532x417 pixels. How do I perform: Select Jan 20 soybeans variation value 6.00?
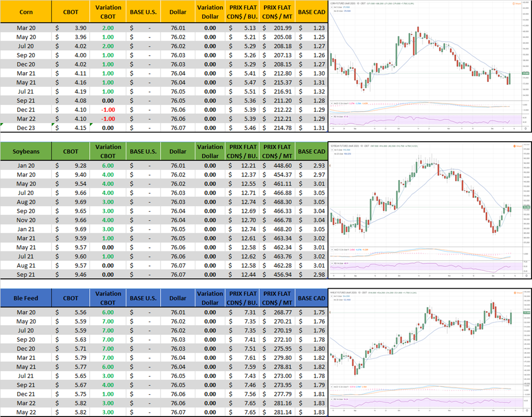pos(109,165)
